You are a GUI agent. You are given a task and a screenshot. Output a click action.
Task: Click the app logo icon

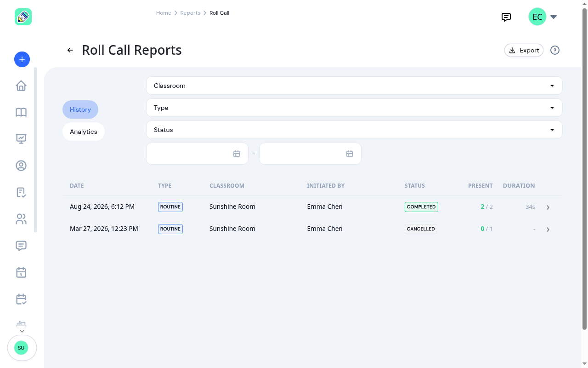[23, 17]
